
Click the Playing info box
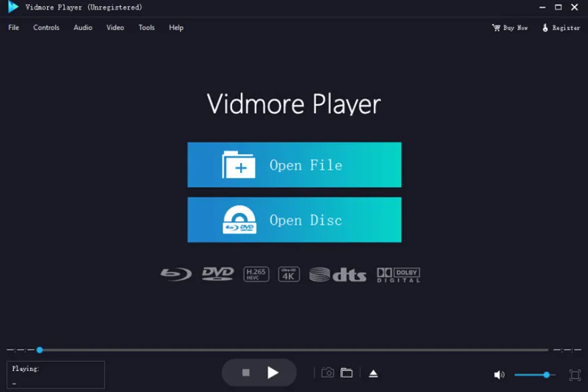click(55, 375)
